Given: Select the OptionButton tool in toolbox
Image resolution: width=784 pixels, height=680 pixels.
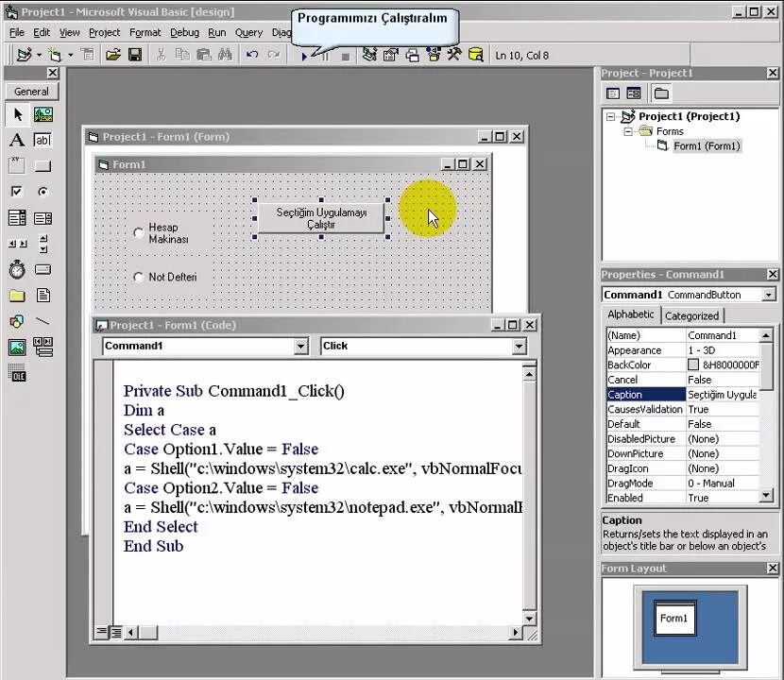Looking at the screenshot, I should pyautogui.click(x=43, y=192).
